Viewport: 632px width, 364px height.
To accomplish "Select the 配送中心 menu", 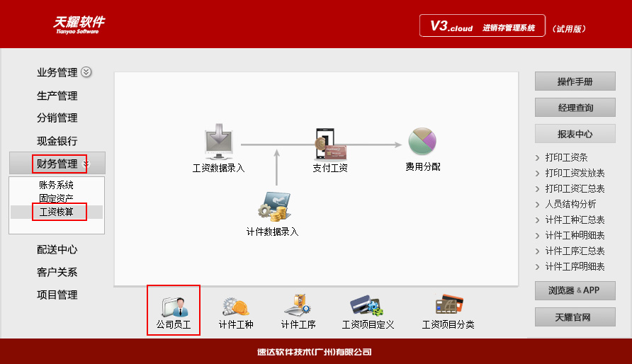I will [x=57, y=250].
